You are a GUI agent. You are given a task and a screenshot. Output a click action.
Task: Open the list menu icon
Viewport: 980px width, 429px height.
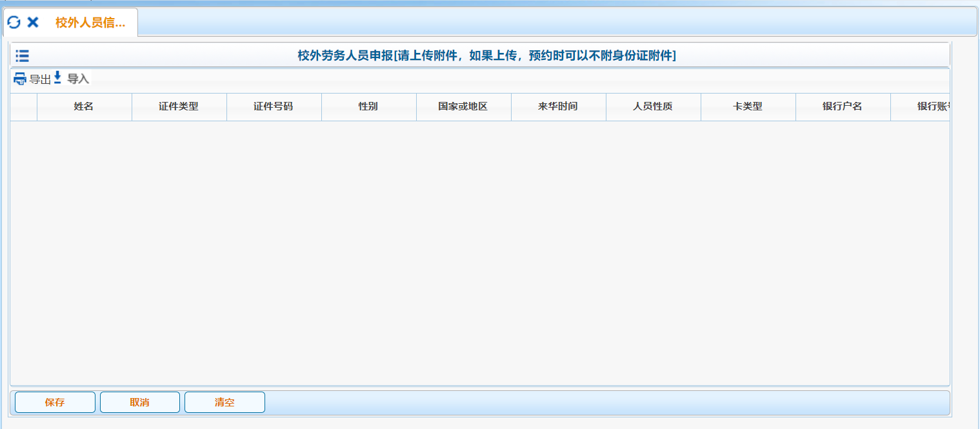point(23,56)
